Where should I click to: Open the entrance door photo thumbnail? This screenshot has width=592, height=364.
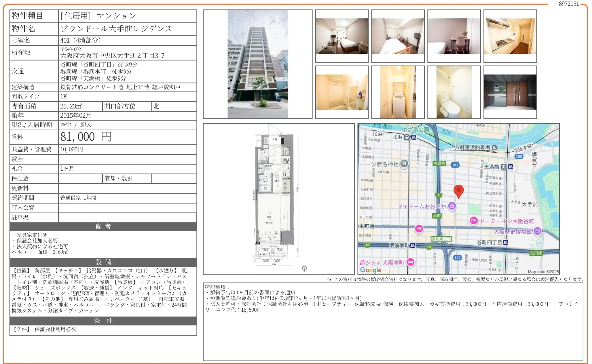coord(510,92)
